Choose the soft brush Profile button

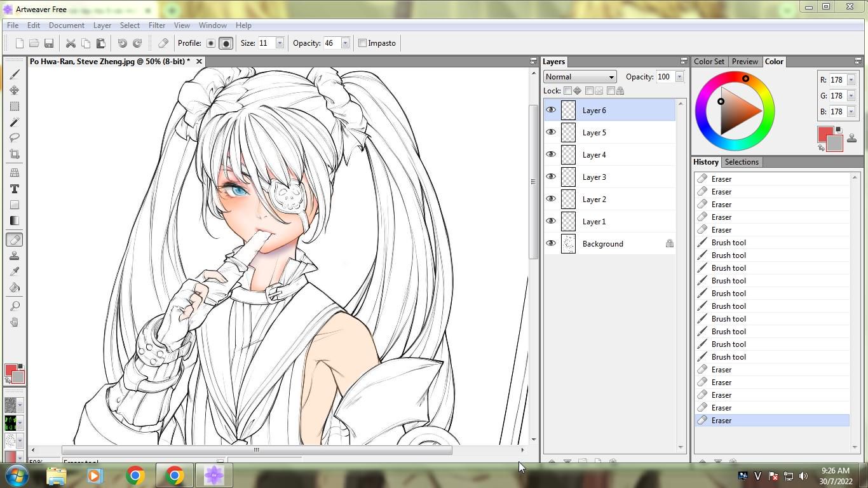click(211, 43)
